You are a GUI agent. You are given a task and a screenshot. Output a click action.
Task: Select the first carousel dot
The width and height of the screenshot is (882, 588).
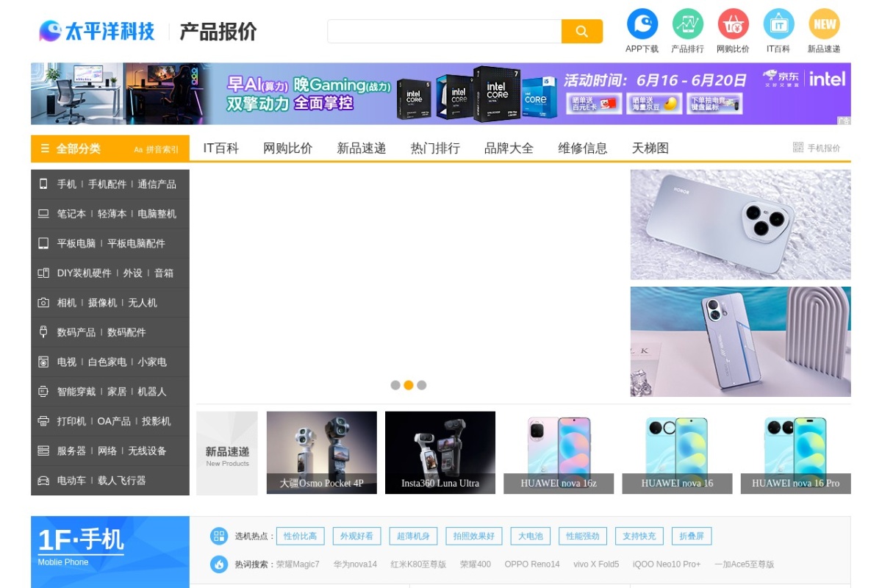[395, 385]
